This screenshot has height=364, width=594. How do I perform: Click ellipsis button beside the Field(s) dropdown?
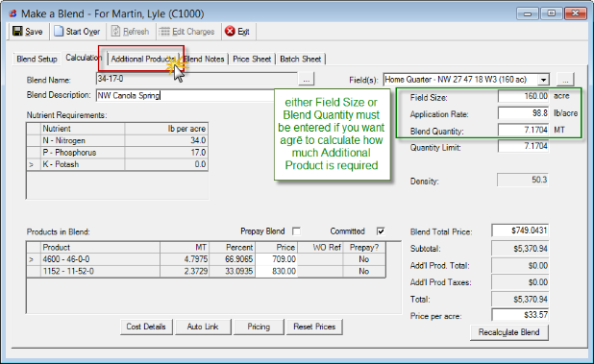[x=565, y=80]
